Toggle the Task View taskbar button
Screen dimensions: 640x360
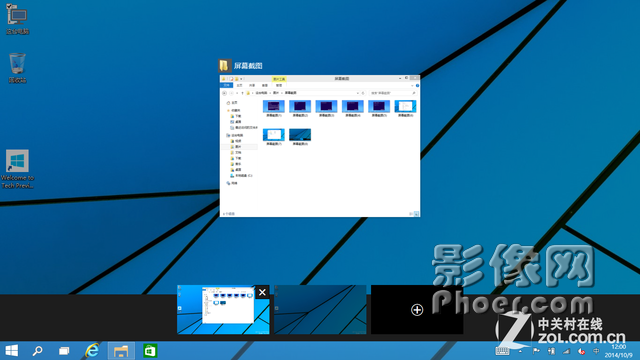(64, 351)
